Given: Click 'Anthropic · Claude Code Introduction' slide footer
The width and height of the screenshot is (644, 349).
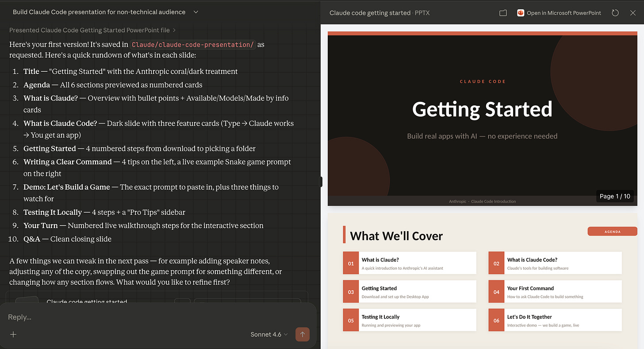Looking at the screenshot, I should pyautogui.click(x=482, y=201).
